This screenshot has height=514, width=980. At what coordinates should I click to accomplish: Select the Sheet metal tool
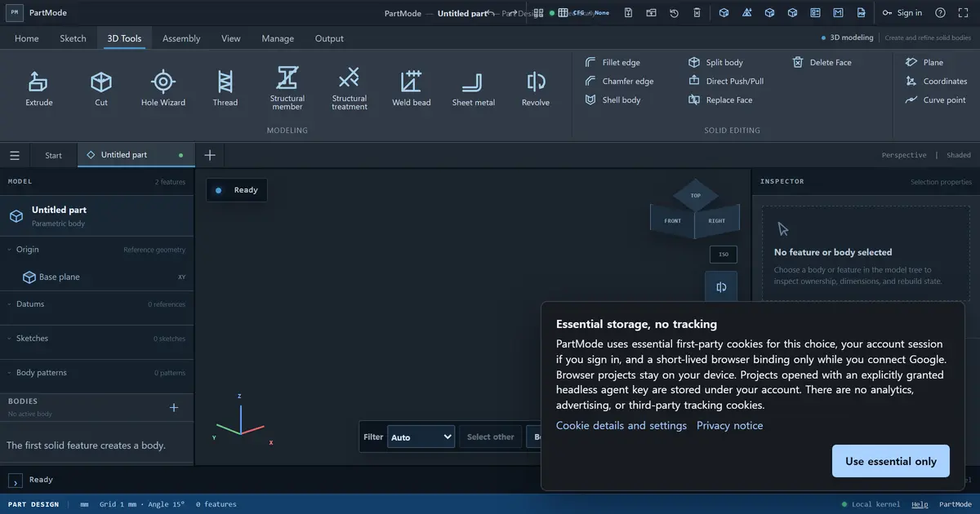pyautogui.click(x=474, y=88)
